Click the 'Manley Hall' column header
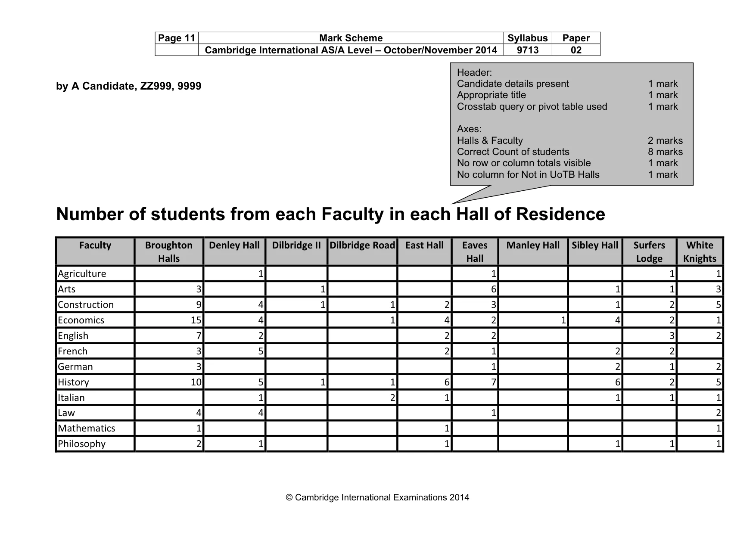 point(533,251)
